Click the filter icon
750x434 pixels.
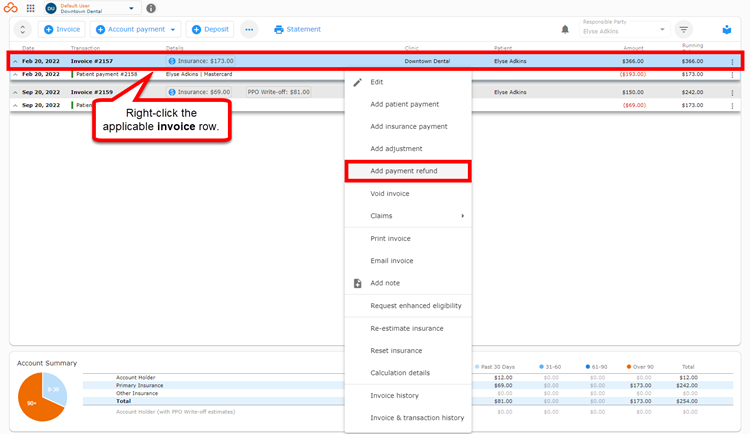coord(684,29)
